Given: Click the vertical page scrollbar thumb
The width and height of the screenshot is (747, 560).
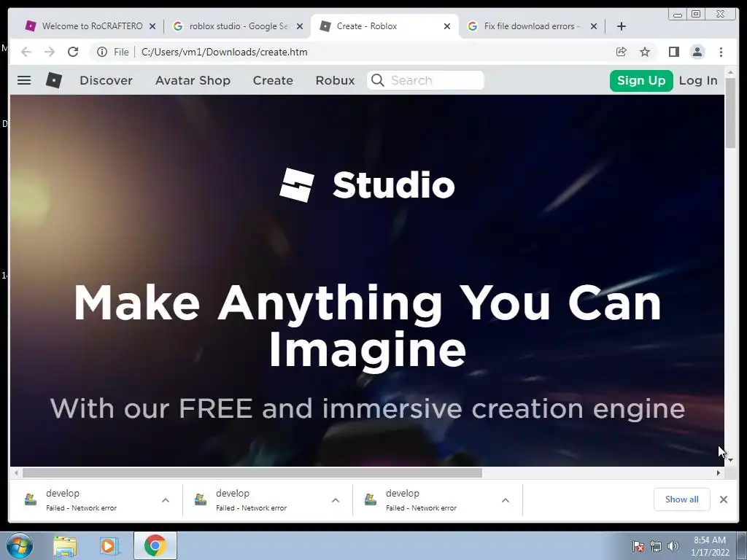Looking at the screenshot, I should pos(730,113).
